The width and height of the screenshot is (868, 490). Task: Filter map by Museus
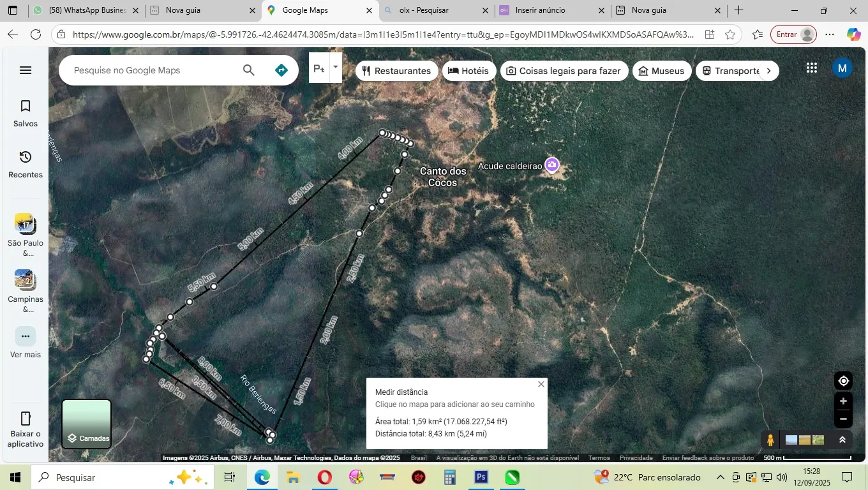tap(662, 71)
